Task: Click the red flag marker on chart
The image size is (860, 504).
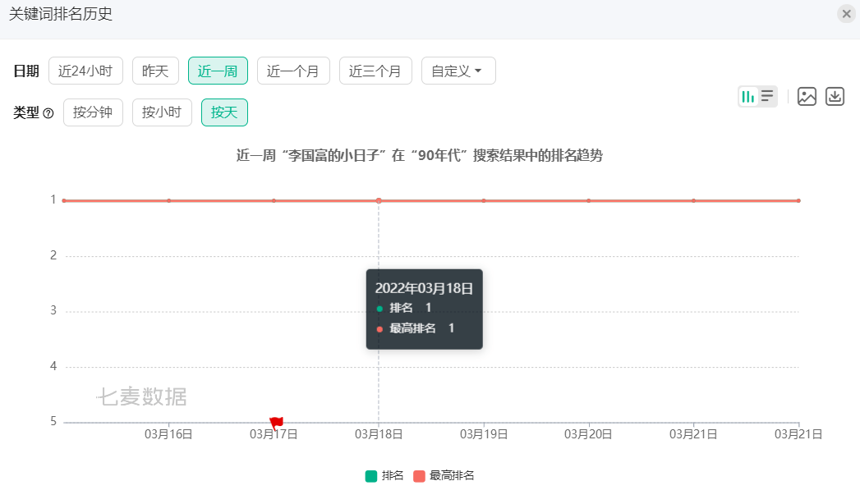Action: (x=276, y=423)
